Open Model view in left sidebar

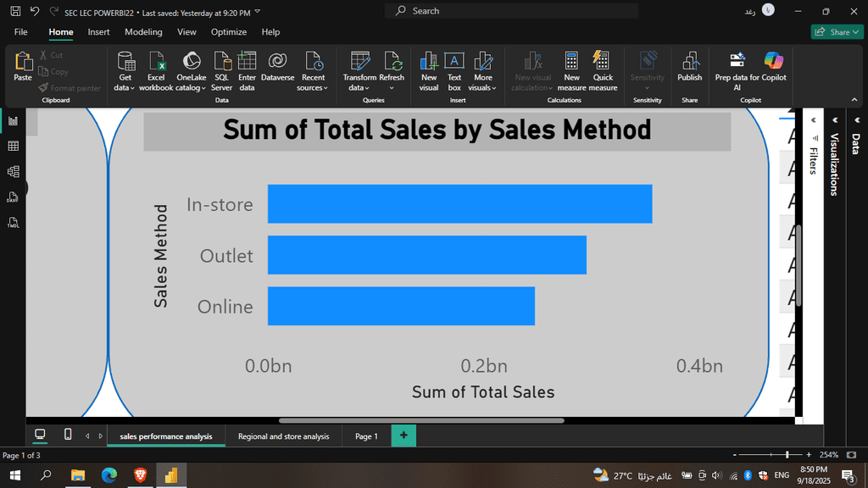tap(13, 172)
